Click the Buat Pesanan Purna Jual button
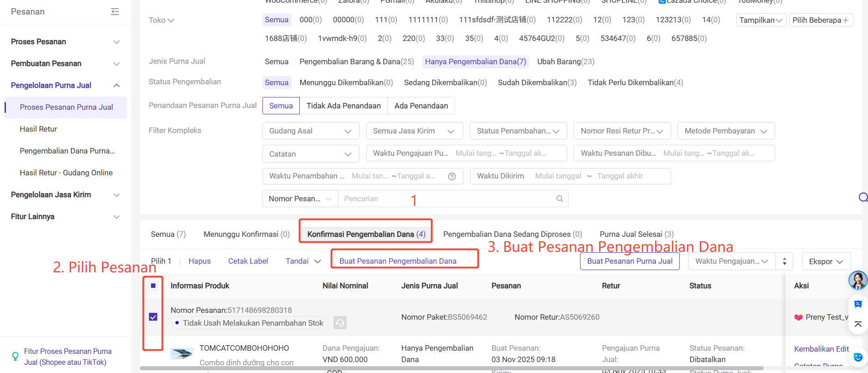 629,261
